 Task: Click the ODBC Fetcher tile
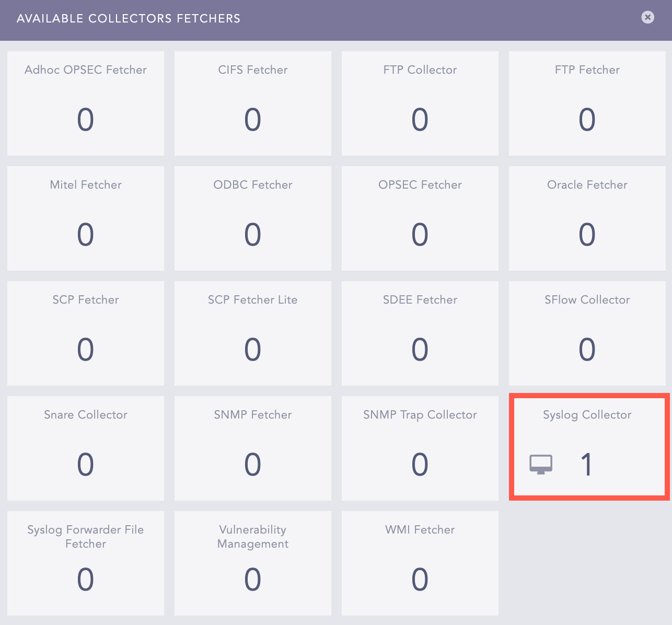click(252, 218)
